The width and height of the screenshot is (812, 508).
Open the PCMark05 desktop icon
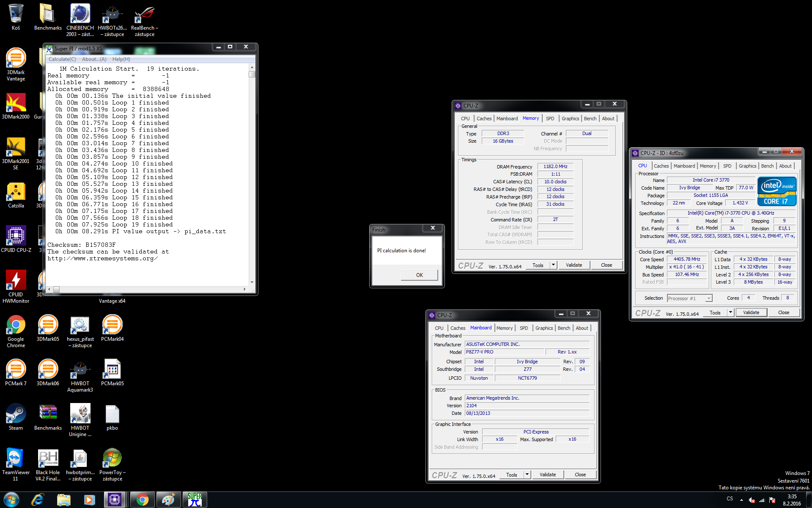[112, 373]
